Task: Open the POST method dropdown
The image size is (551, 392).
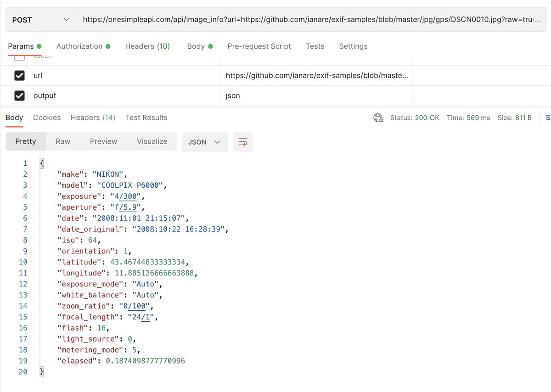Action: pyautogui.click(x=40, y=20)
